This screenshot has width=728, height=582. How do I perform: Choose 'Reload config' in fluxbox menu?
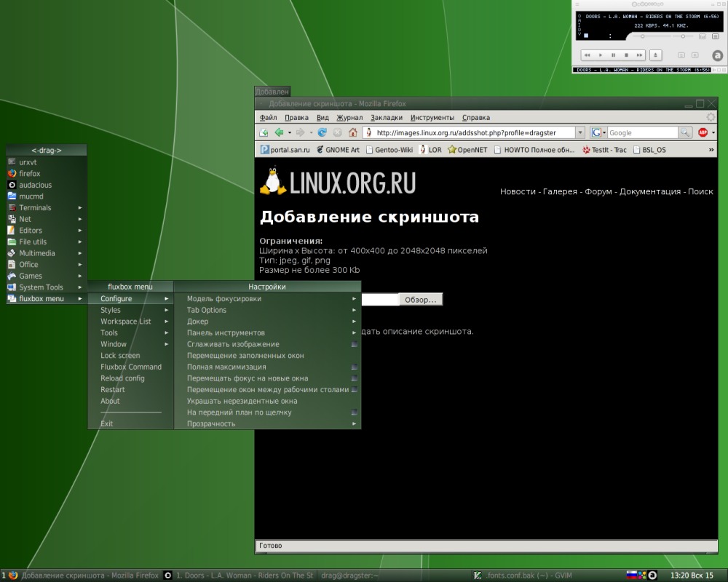point(130,378)
